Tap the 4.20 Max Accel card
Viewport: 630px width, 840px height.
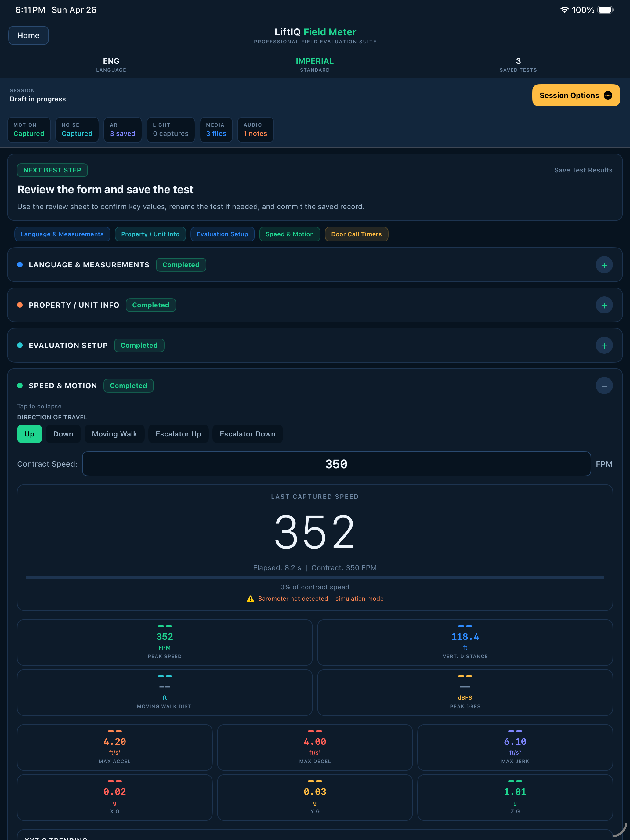(x=115, y=747)
